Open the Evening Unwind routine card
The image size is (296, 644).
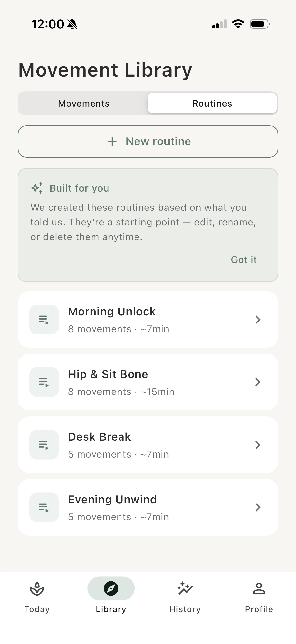[x=148, y=507]
